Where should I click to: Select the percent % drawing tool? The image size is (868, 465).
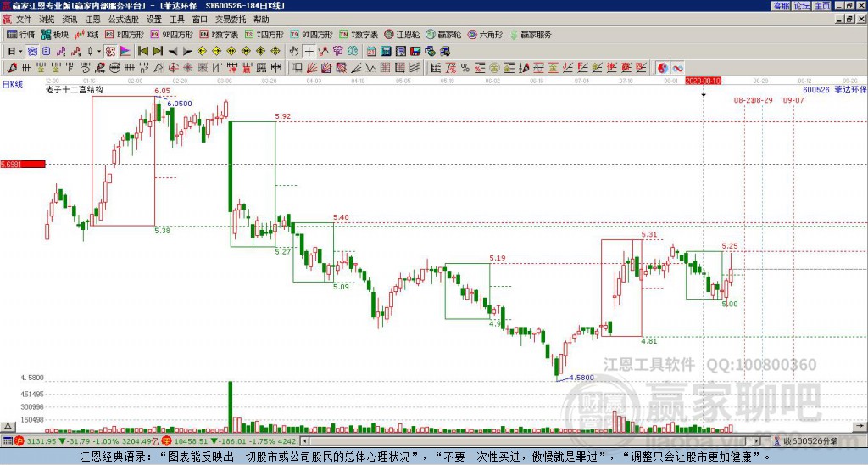point(465,68)
